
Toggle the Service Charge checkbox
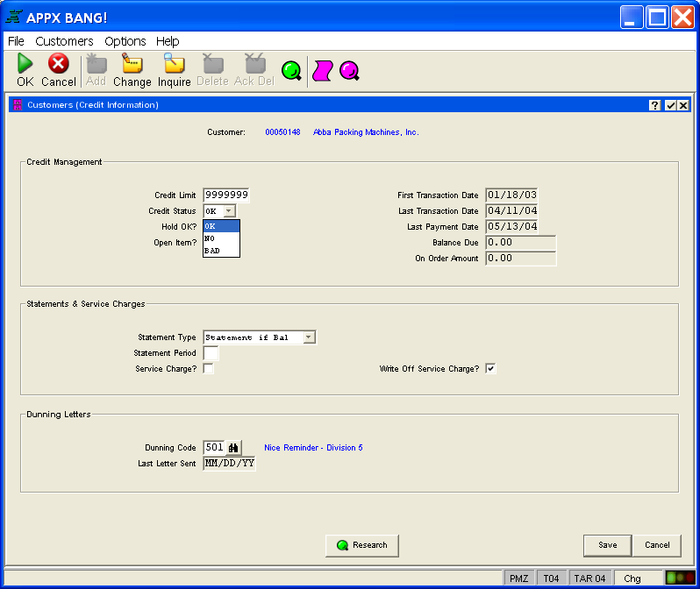tap(209, 369)
